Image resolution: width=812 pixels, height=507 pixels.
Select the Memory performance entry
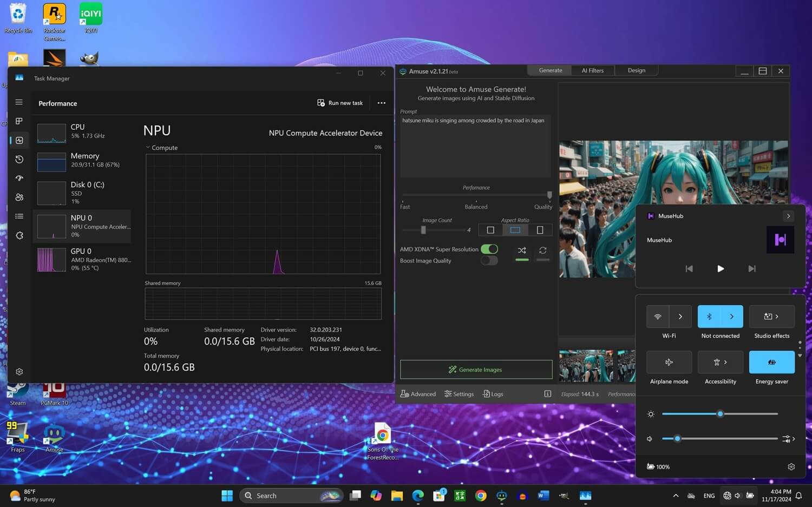82,161
